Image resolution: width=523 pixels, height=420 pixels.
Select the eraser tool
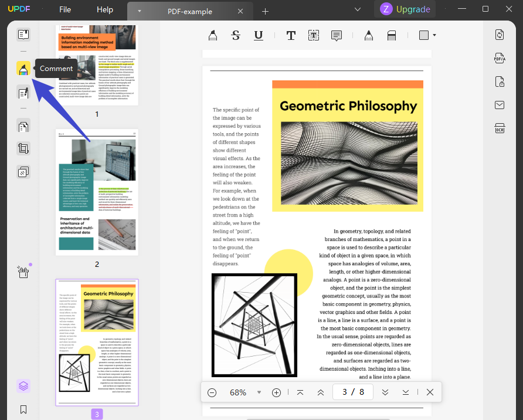pos(391,35)
